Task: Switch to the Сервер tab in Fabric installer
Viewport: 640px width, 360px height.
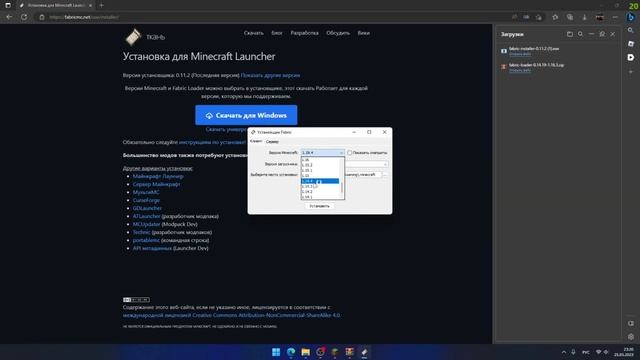Action: pyautogui.click(x=272, y=142)
